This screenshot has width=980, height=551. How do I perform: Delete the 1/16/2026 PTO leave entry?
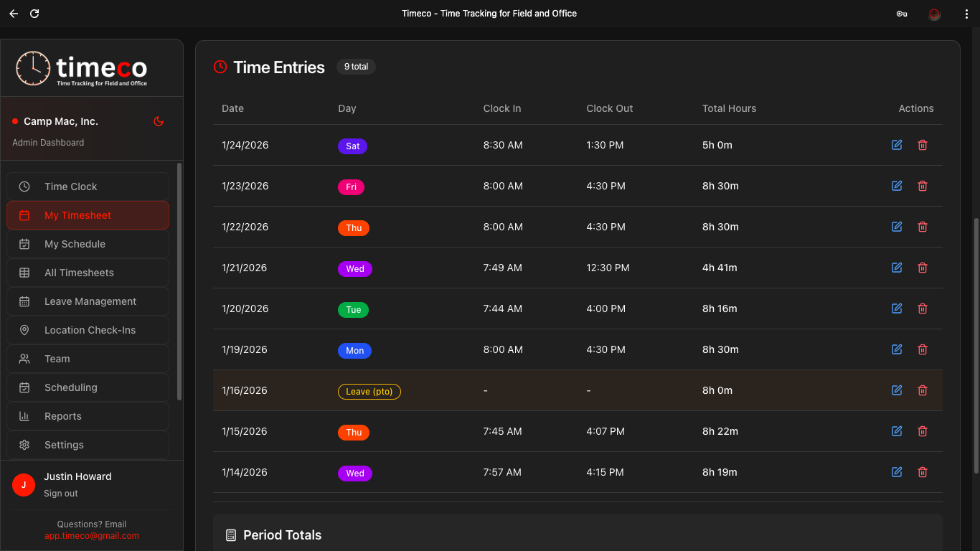[x=923, y=390]
